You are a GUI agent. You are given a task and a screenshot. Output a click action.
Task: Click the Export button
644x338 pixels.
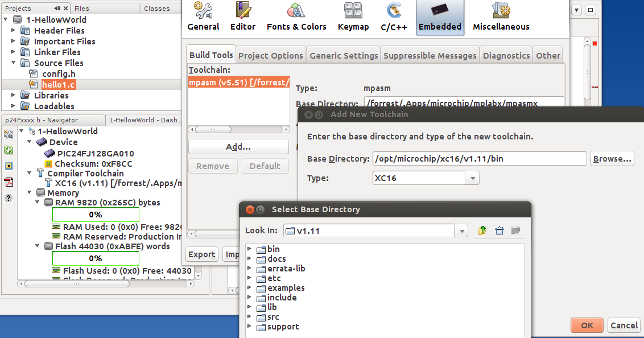pos(201,254)
